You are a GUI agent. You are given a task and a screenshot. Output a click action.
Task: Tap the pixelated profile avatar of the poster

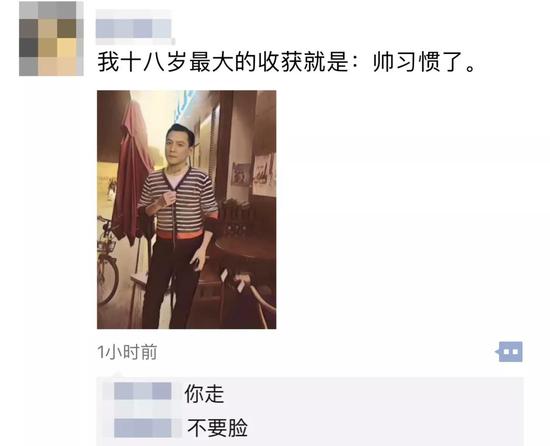click(51, 38)
